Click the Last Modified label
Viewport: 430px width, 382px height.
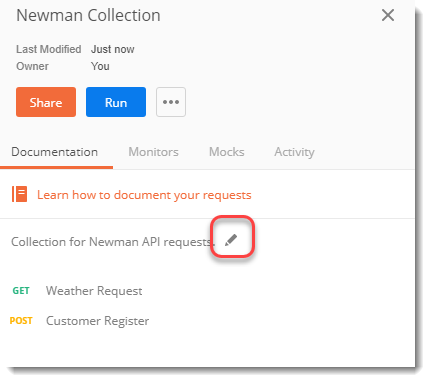coord(49,49)
